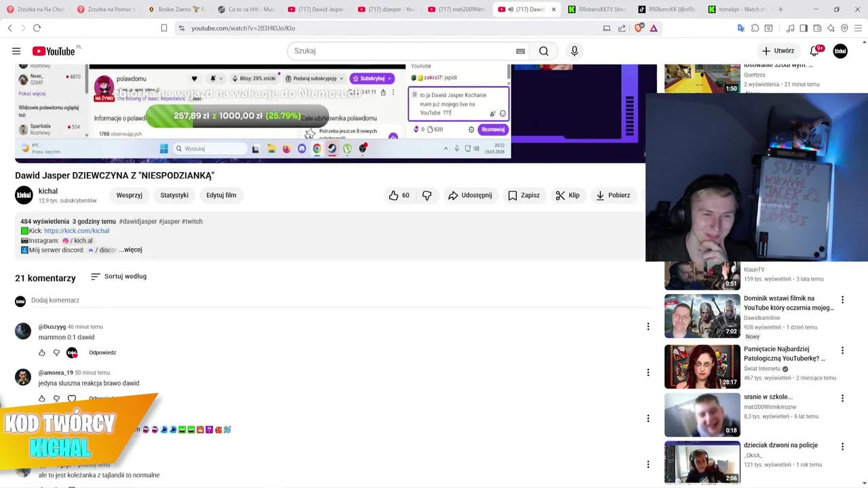Switch to the 'RR0berciKK' TikTok tab
Image resolution: width=868 pixels, height=488 pixels.
tap(667, 9)
